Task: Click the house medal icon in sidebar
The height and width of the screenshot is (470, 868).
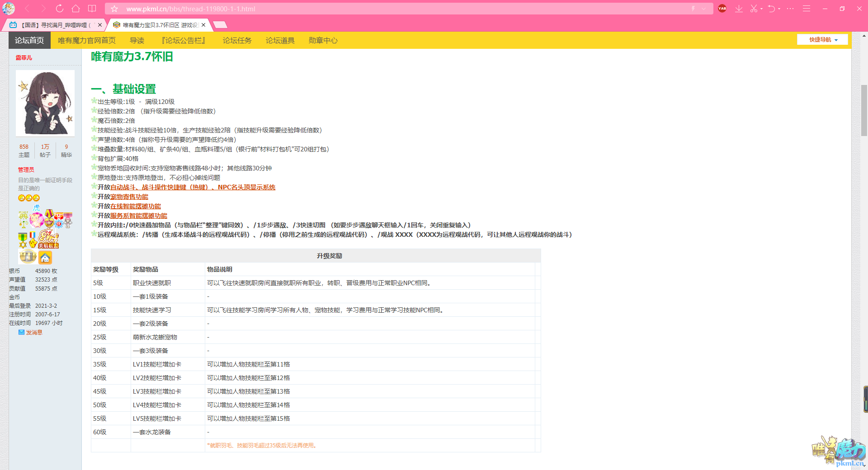Action: [45, 258]
